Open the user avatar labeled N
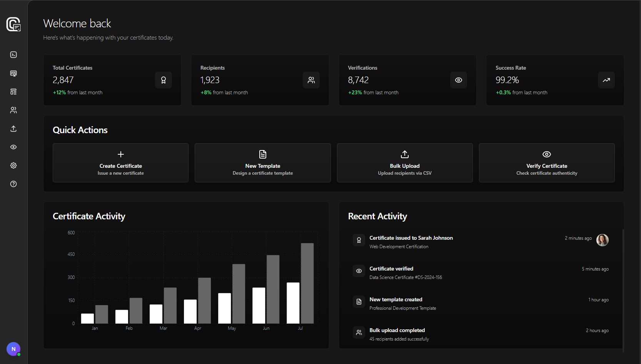 (x=13, y=349)
